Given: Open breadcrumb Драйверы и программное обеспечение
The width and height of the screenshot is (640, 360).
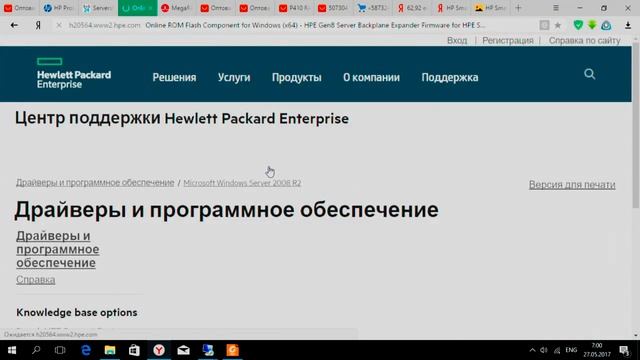Looking at the screenshot, I should 95,182.
